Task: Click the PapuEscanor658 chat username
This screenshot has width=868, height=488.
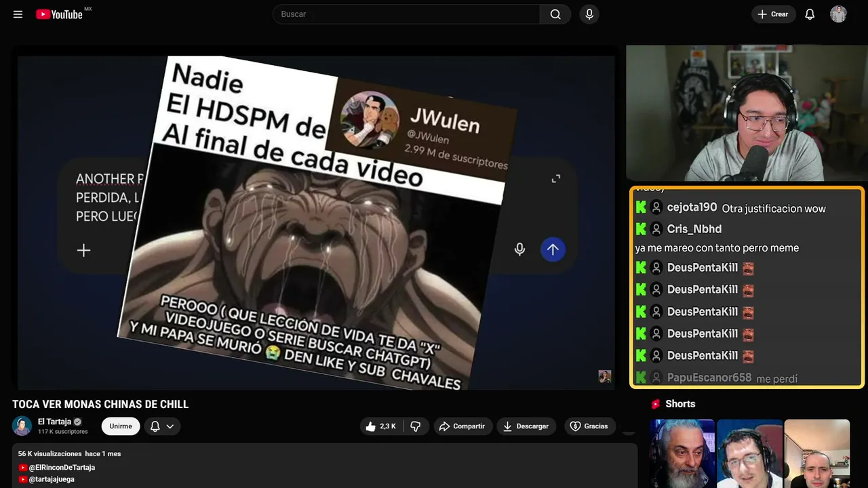Action: click(x=709, y=378)
